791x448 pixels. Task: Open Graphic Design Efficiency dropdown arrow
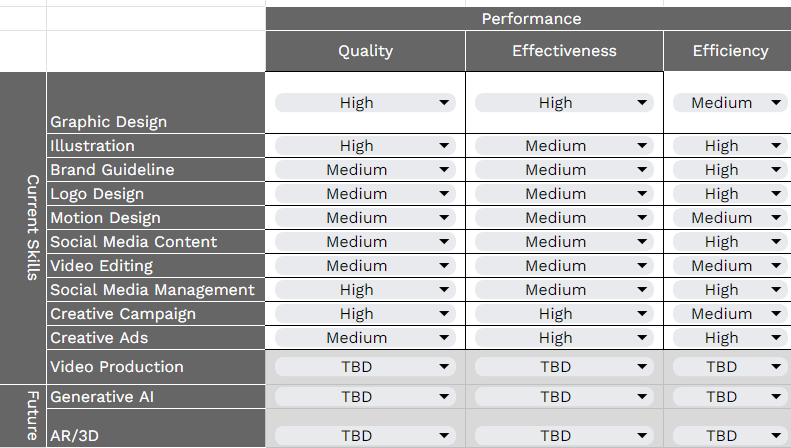[x=776, y=102]
